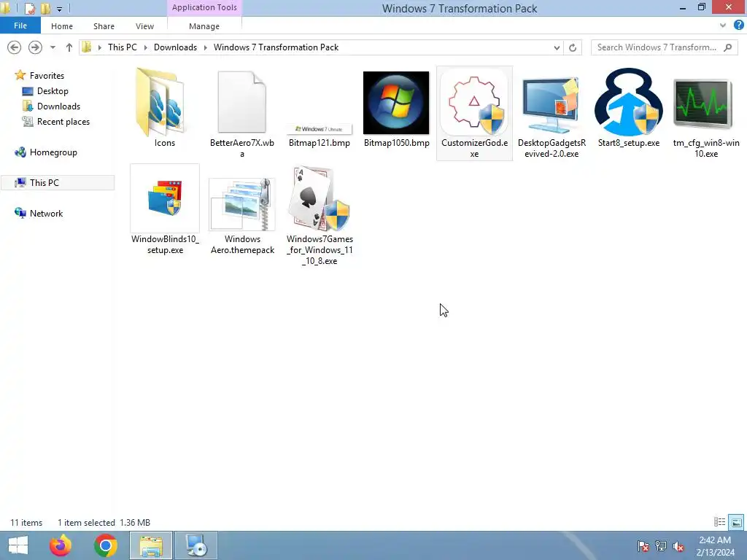Click This PC in the address breadcrumb
The height and width of the screenshot is (560, 747).
[x=123, y=47]
